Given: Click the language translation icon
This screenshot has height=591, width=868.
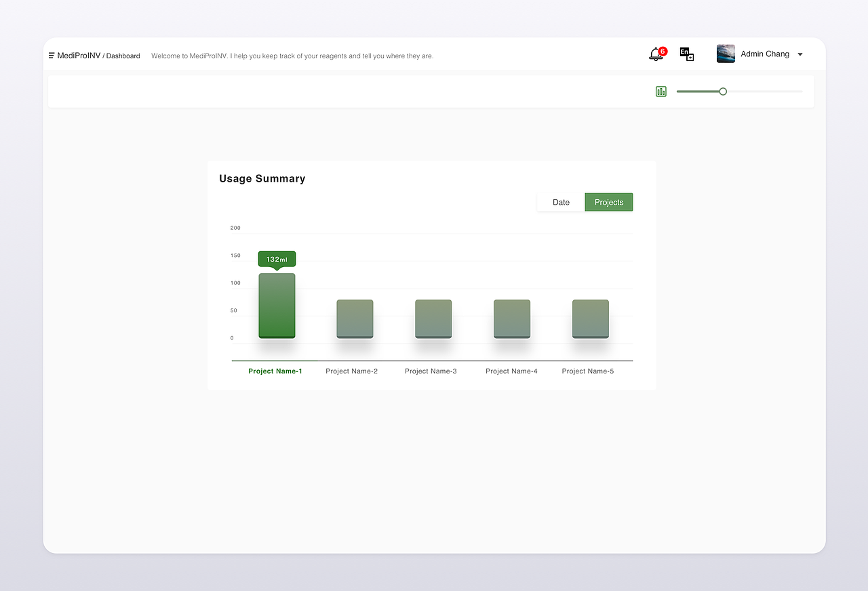Looking at the screenshot, I should coord(687,54).
